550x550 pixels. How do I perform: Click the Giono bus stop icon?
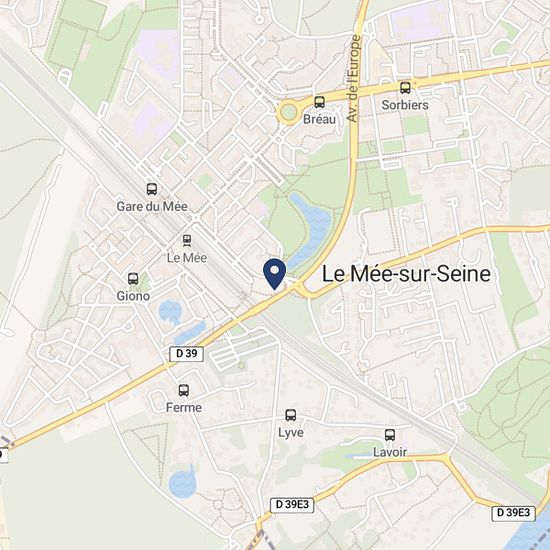point(133,279)
